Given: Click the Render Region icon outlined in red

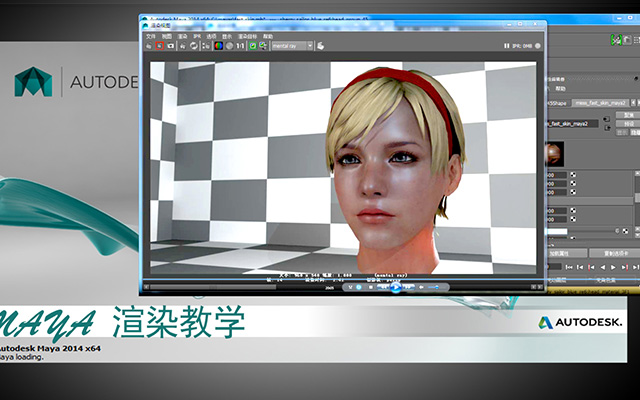Looking at the screenshot, I should pyautogui.click(x=160, y=46).
